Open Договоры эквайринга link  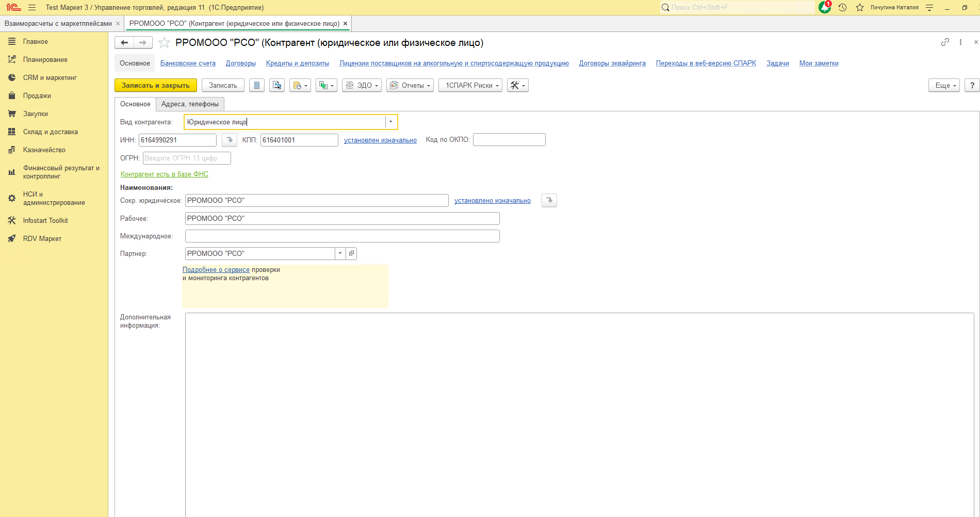[612, 63]
